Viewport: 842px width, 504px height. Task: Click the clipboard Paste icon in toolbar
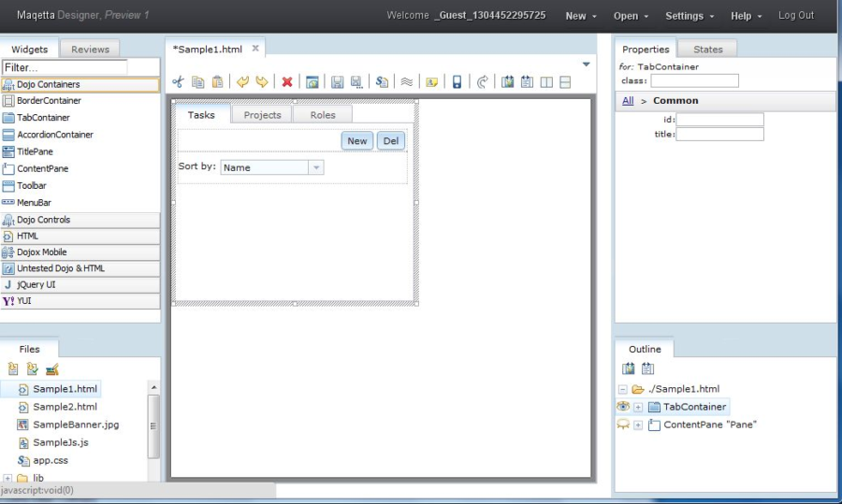pyautogui.click(x=217, y=82)
